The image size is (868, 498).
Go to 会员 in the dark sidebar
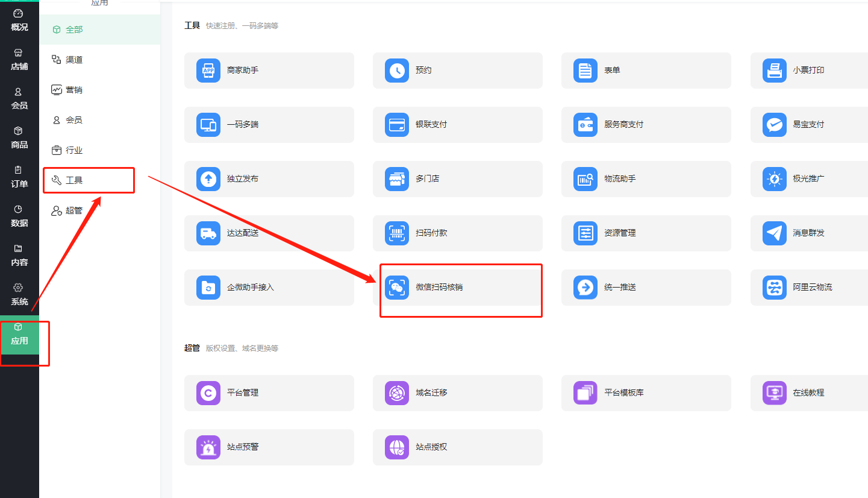point(19,99)
